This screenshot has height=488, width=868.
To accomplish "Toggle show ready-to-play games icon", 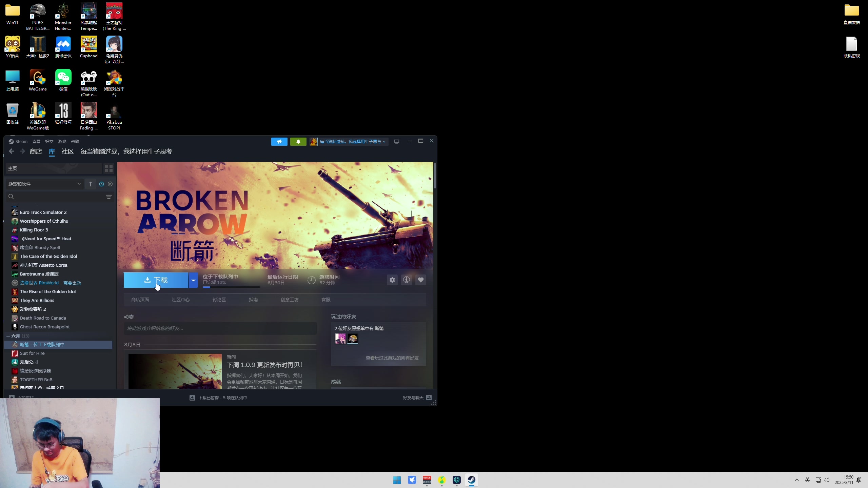I will point(110,184).
